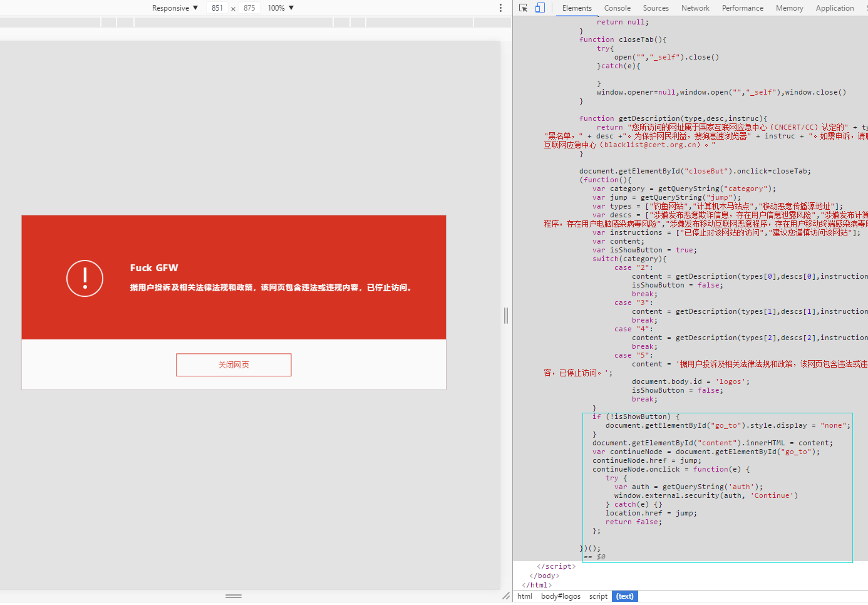
Task: Open the Application tab
Action: point(834,8)
